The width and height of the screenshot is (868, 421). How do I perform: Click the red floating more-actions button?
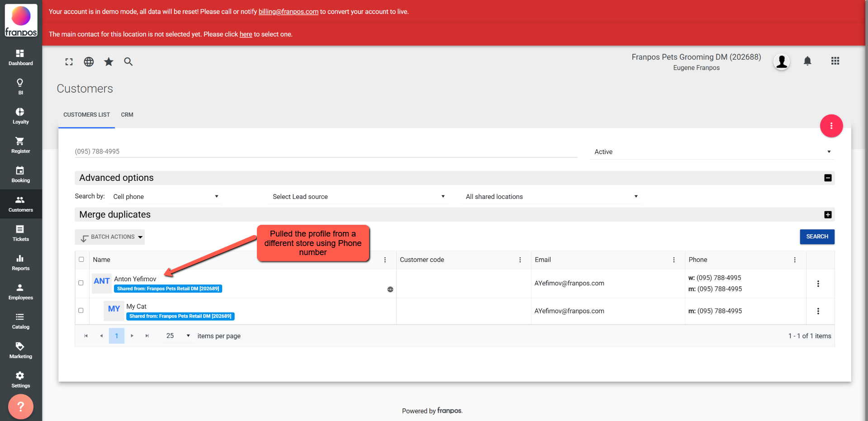point(831,126)
